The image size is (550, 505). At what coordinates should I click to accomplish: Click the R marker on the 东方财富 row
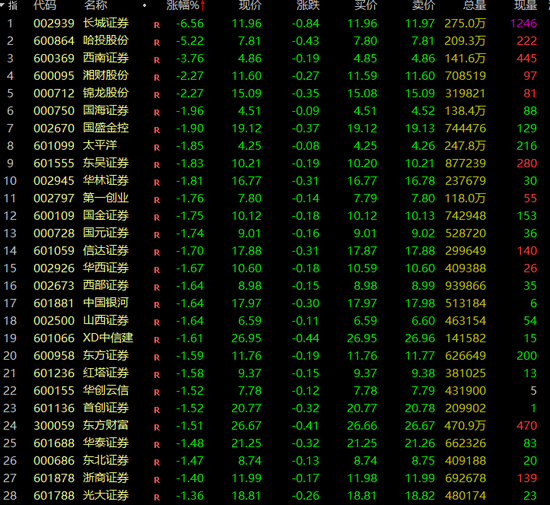click(157, 428)
